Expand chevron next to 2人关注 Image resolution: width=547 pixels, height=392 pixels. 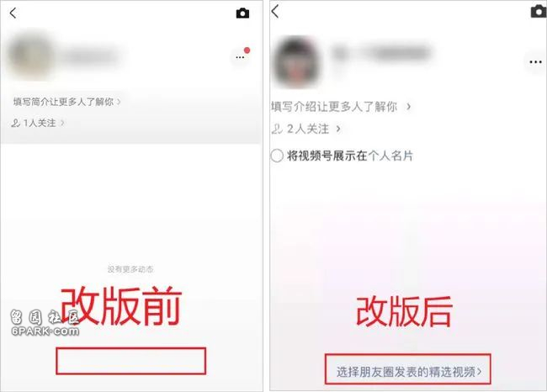[x=338, y=129]
